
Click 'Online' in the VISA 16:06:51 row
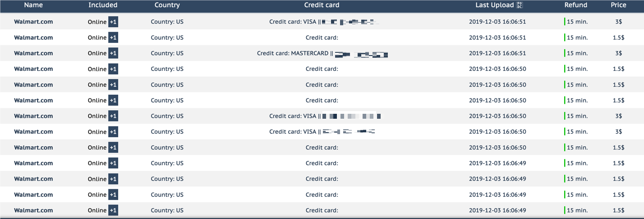coord(97,22)
